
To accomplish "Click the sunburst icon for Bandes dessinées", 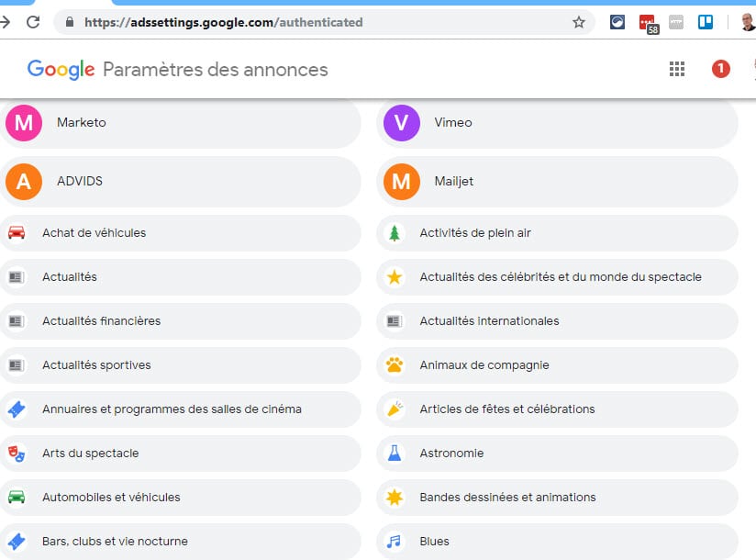I will [x=395, y=497].
